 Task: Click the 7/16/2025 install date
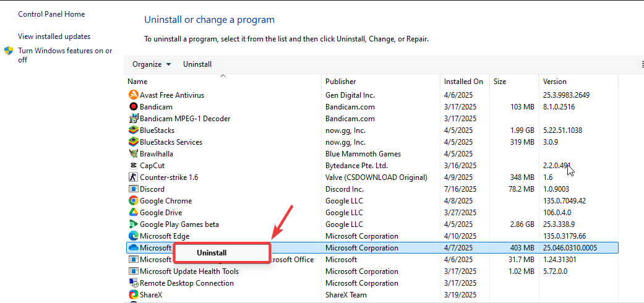point(460,189)
